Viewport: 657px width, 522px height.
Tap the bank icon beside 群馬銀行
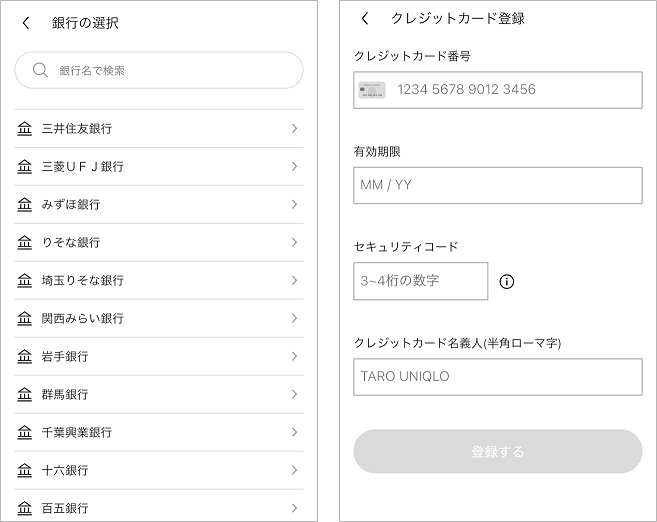(24, 394)
